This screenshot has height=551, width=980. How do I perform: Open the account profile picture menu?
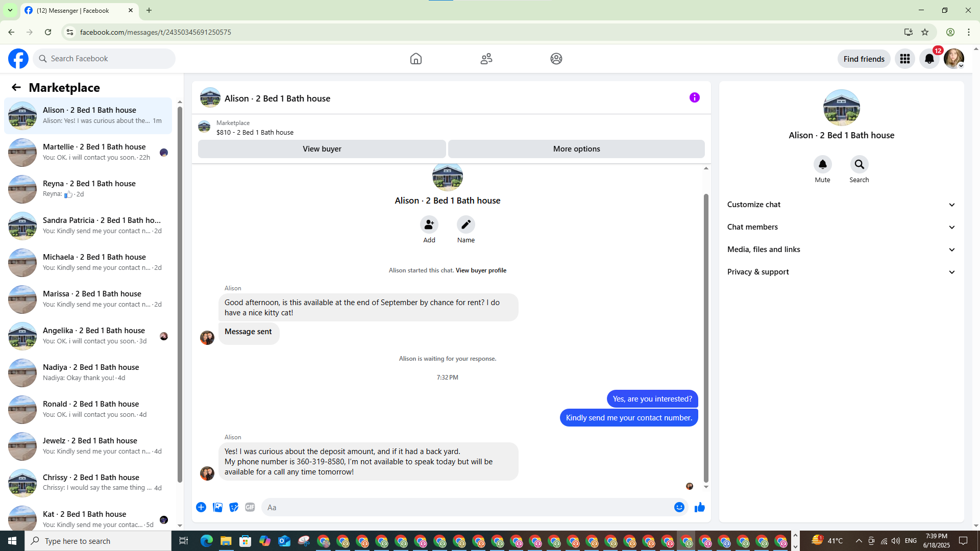[954, 59]
